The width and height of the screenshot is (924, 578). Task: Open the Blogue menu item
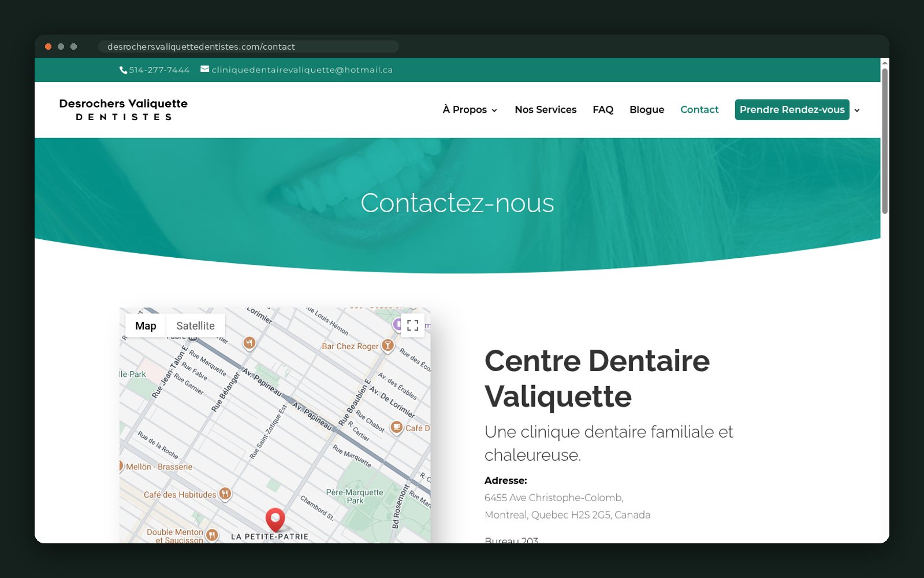point(647,110)
